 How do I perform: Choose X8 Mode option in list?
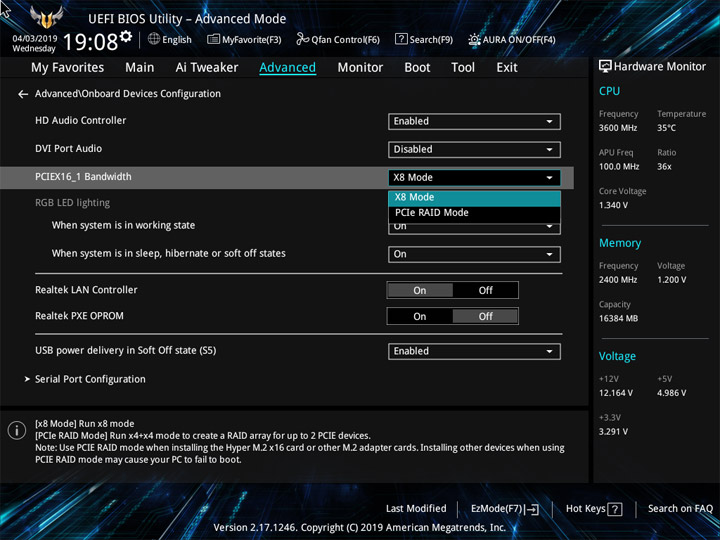pyautogui.click(x=474, y=197)
